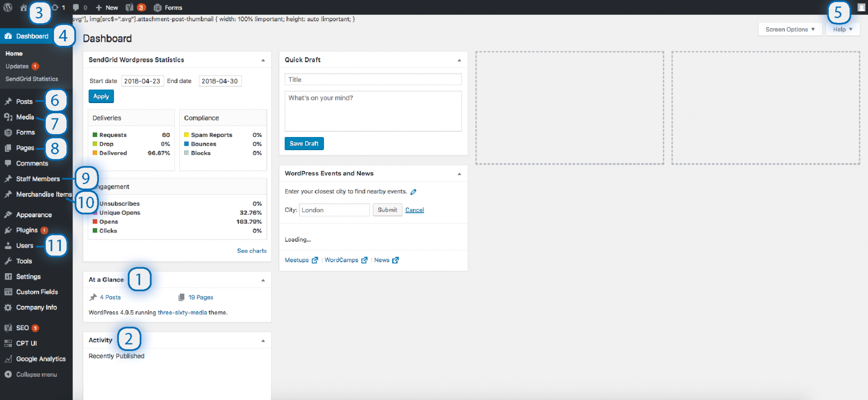The height and width of the screenshot is (400, 868).
Task: Open the Screen Options dropdown
Action: tap(790, 29)
